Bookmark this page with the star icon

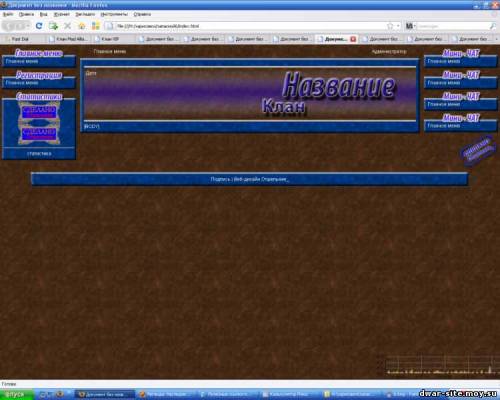click(x=390, y=26)
